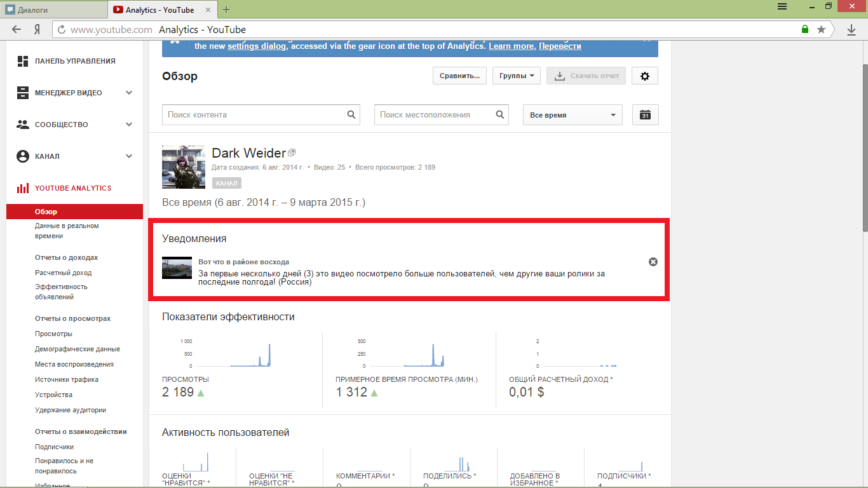Open the Все время date range dropdown
The width and height of the screenshot is (868, 488).
573,115
